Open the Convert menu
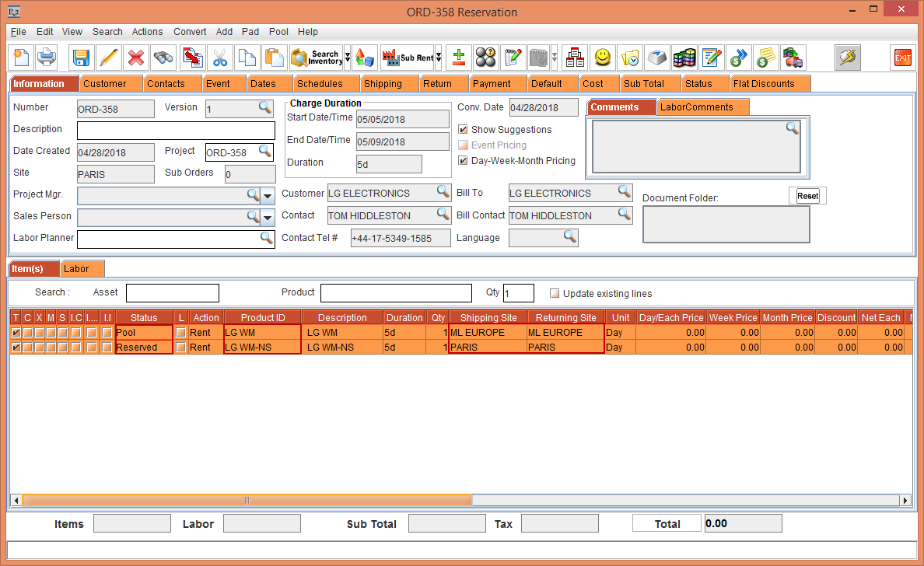This screenshot has width=924, height=566. click(190, 32)
